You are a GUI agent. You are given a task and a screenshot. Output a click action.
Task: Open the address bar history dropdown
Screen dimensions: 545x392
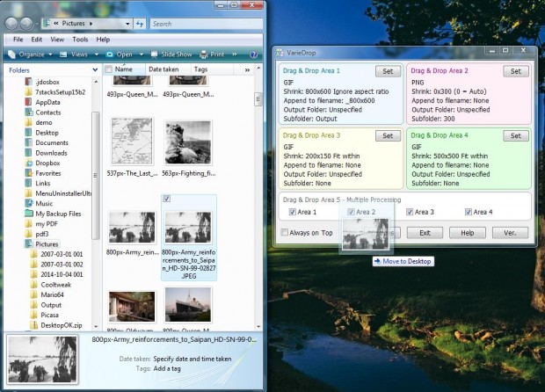[x=127, y=24]
